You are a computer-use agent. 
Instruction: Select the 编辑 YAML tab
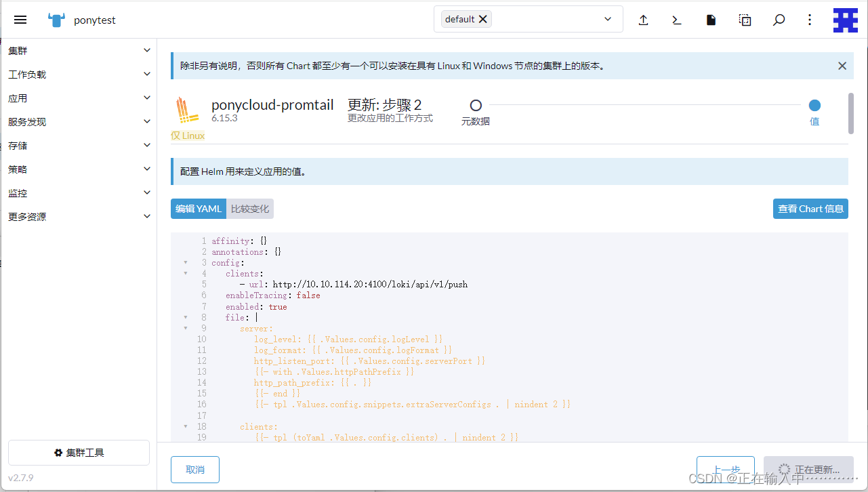(x=199, y=209)
